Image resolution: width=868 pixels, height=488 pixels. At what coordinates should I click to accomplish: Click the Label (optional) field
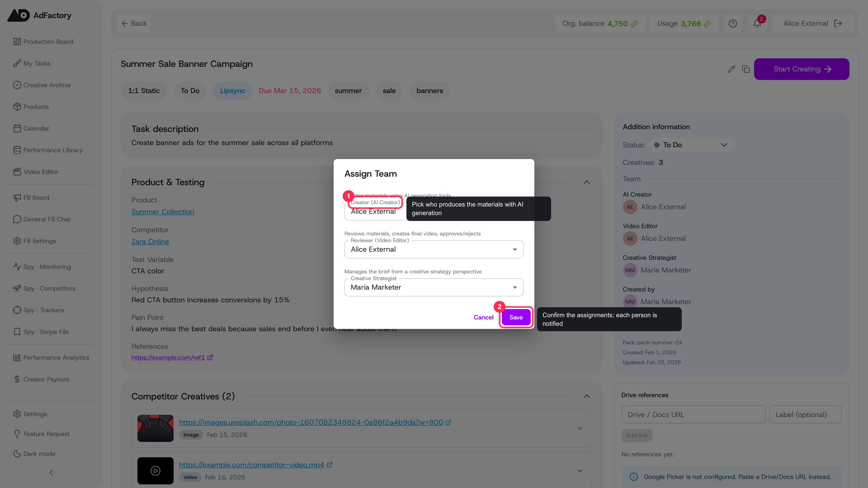click(805, 415)
